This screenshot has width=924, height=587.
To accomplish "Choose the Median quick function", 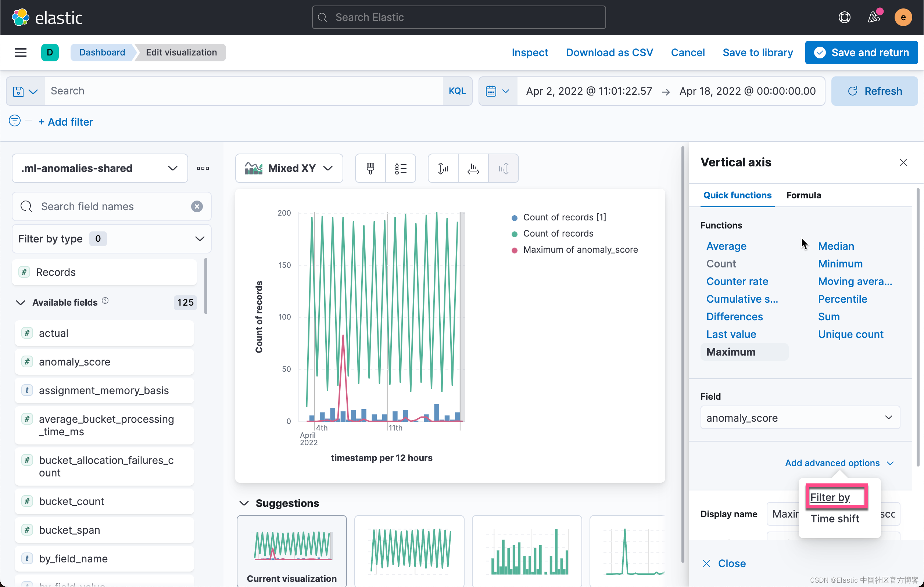I will (x=836, y=246).
